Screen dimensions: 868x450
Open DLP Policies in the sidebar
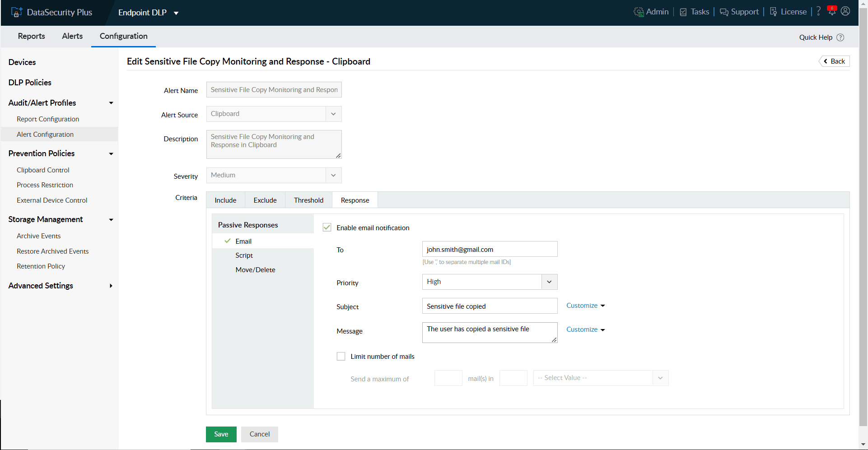[30, 83]
